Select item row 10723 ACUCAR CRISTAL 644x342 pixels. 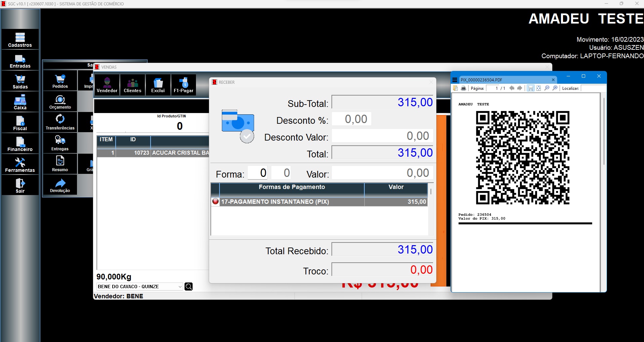pyautogui.click(x=153, y=153)
